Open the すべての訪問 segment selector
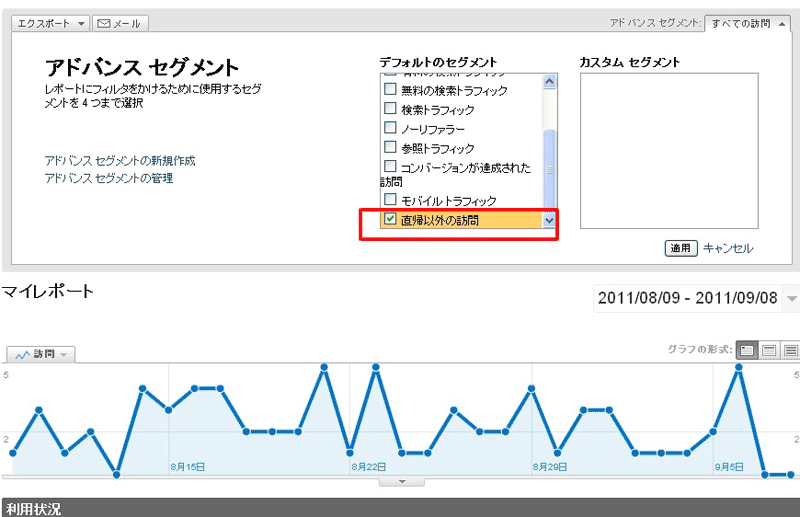This screenshot has height=517, width=800. [x=747, y=23]
